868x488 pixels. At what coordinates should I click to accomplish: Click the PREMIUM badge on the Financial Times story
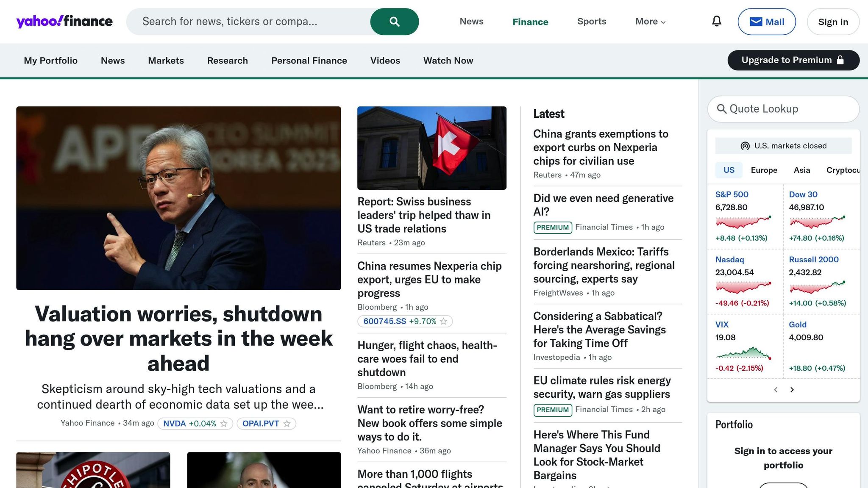552,227
